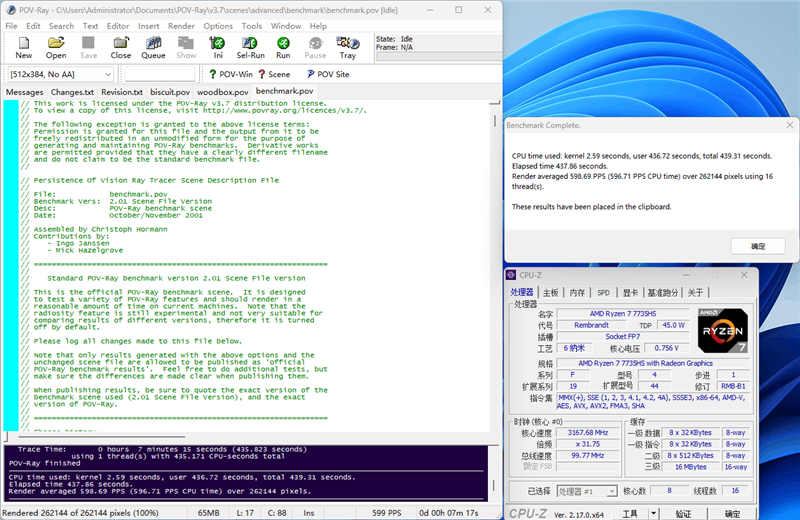
Task: Click the Open file folder icon
Action: point(56,46)
